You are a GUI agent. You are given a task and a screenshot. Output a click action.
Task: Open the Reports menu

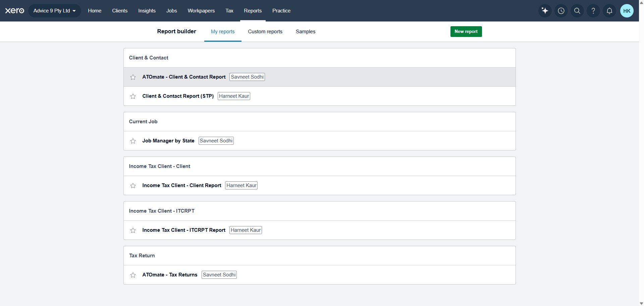tap(253, 11)
